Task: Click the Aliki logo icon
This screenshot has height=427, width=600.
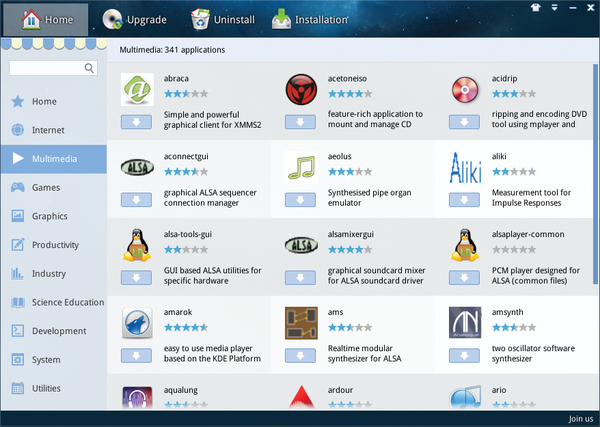Action: coord(465,168)
